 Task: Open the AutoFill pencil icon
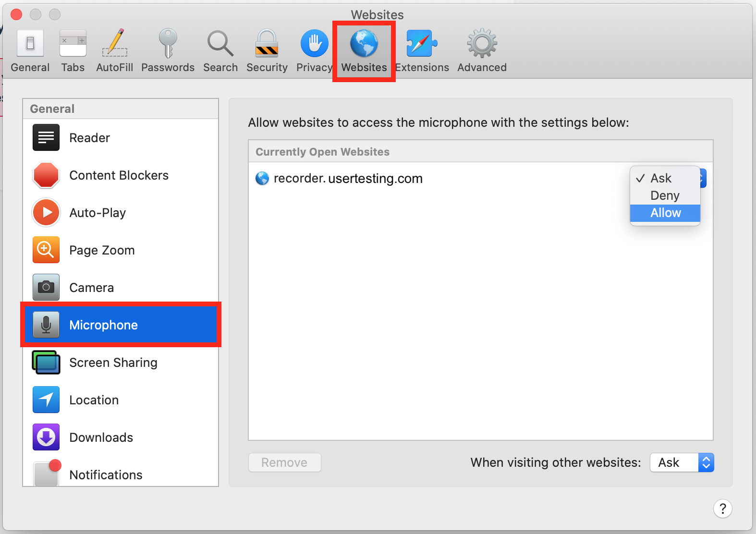tap(115, 43)
